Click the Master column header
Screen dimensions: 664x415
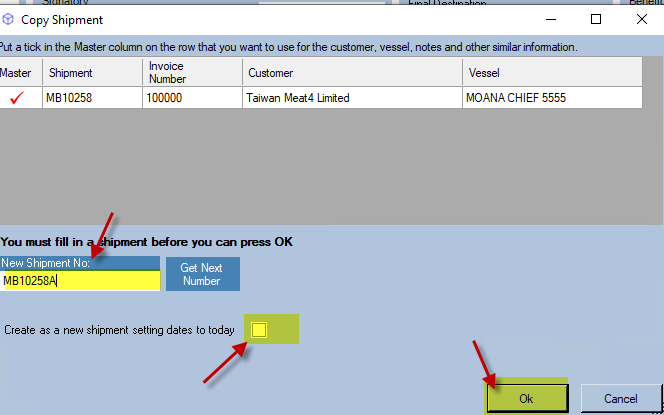pyautogui.click(x=21, y=73)
